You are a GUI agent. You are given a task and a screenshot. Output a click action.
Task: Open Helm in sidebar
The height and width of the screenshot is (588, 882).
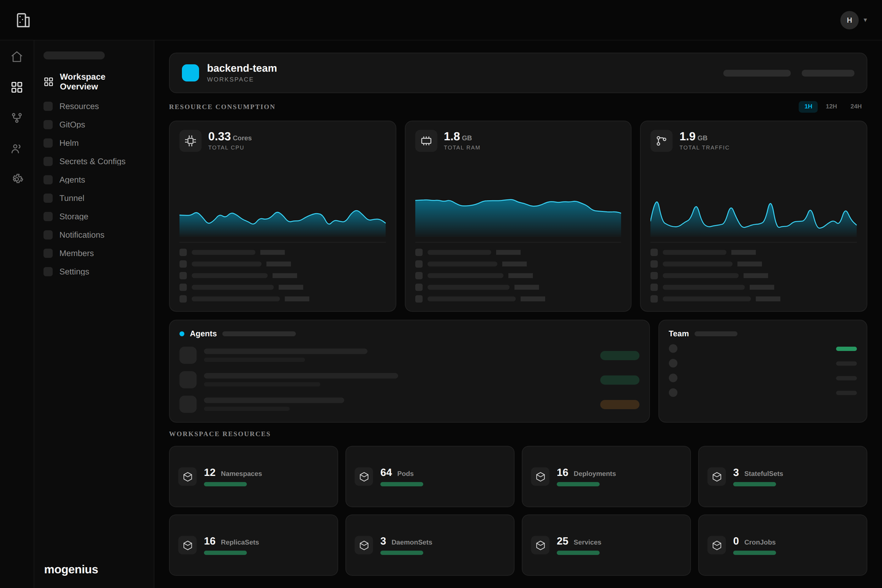click(69, 143)
